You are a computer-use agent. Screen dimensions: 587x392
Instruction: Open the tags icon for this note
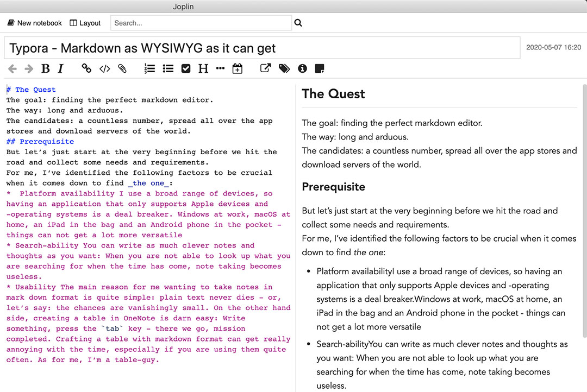coord(284,69)
